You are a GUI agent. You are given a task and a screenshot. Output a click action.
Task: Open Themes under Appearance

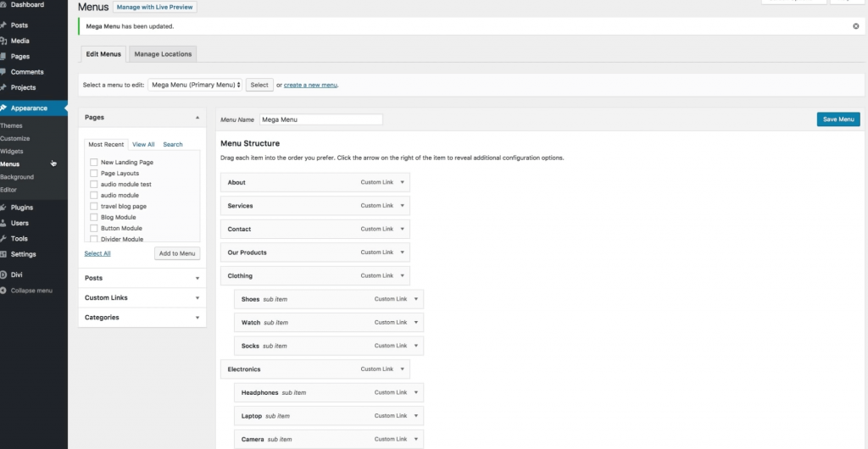(11, 125)
